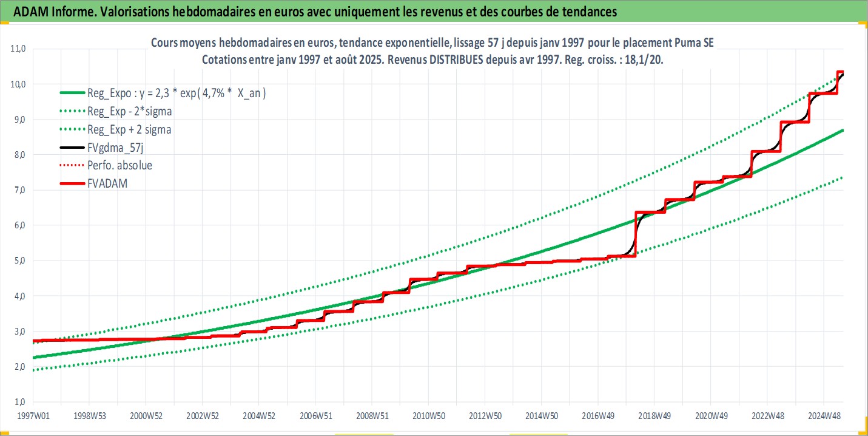
Task: Click y-axis label '8,0'
Action: (19, 155)
